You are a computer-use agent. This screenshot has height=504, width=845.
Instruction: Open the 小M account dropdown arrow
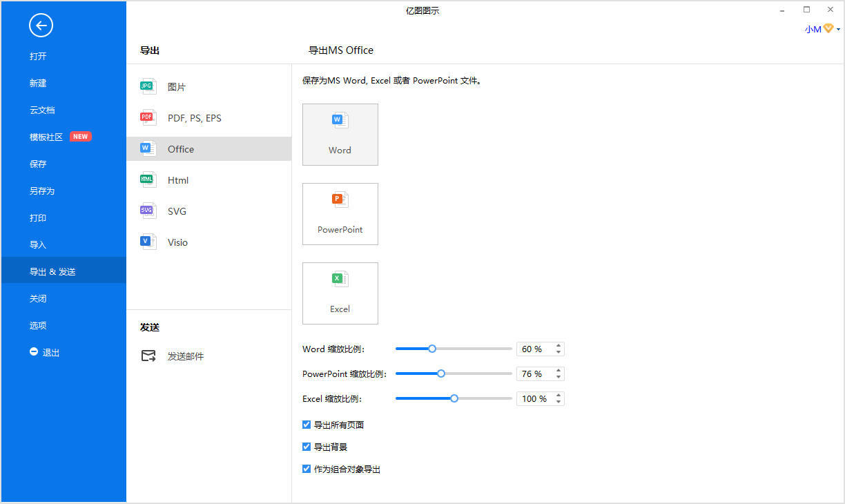click(x=838, y=30)
